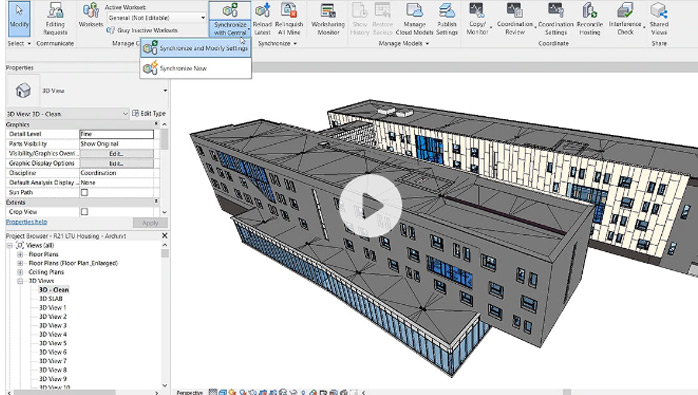Toggle the Crop View checkbox
Viewport: 698px width, 395px height.
pyautogui.click(x=84, y=212)
